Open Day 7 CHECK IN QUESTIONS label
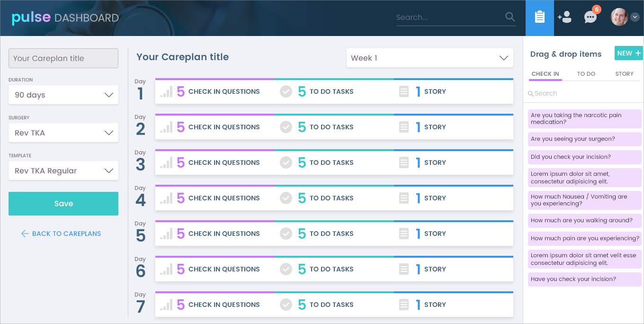Image resolution: width=644 pixels, height=324 pixels. [x=224, y=305]
